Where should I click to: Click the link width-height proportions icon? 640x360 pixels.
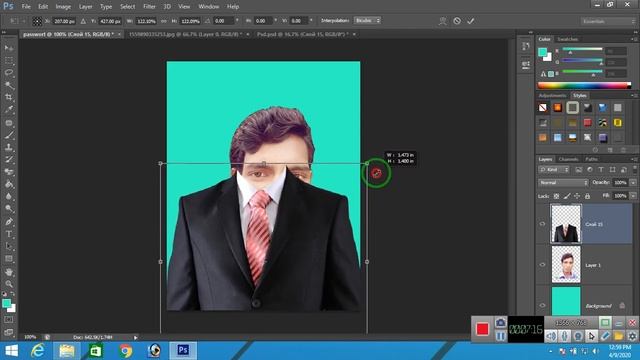click(x=164, y=21)
